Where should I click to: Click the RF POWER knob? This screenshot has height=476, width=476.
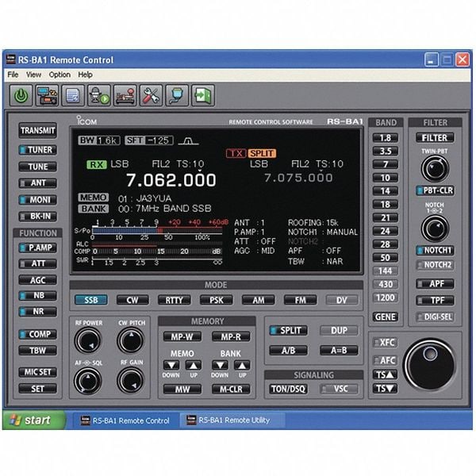pos(87,341)
